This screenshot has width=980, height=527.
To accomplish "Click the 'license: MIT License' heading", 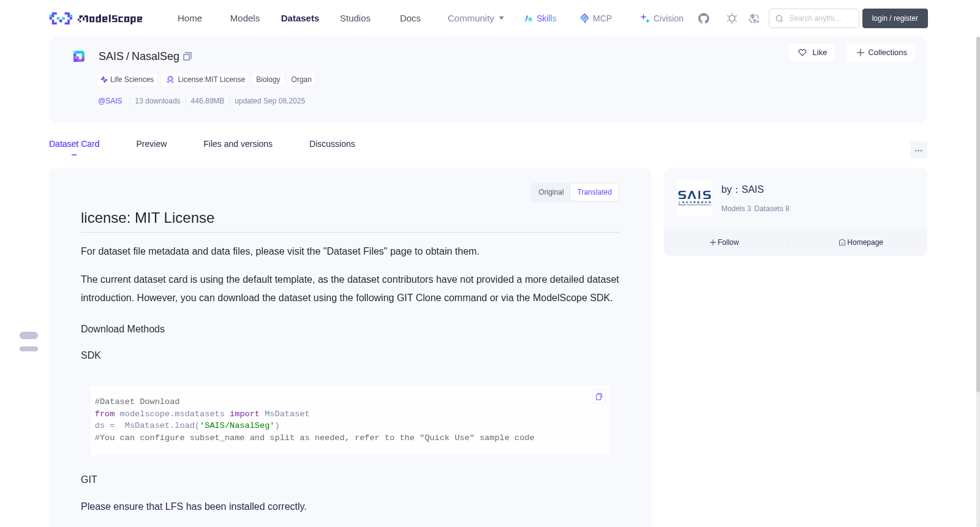I will pos(148,218).
